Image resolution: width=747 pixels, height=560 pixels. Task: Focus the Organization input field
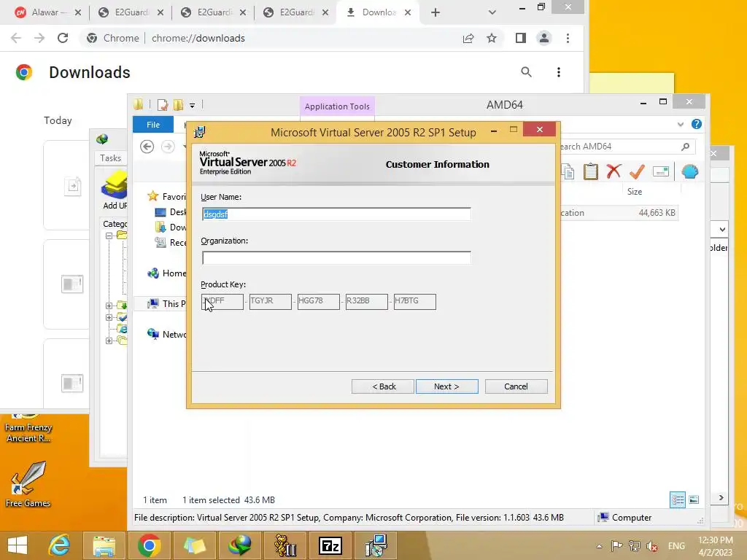click(x=336, y=257)
